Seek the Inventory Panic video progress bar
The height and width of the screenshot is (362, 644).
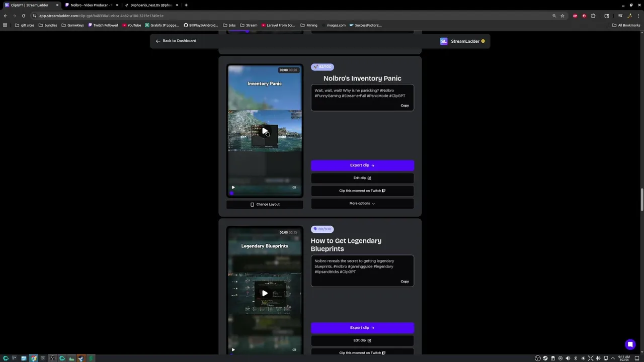click(265, 193)
